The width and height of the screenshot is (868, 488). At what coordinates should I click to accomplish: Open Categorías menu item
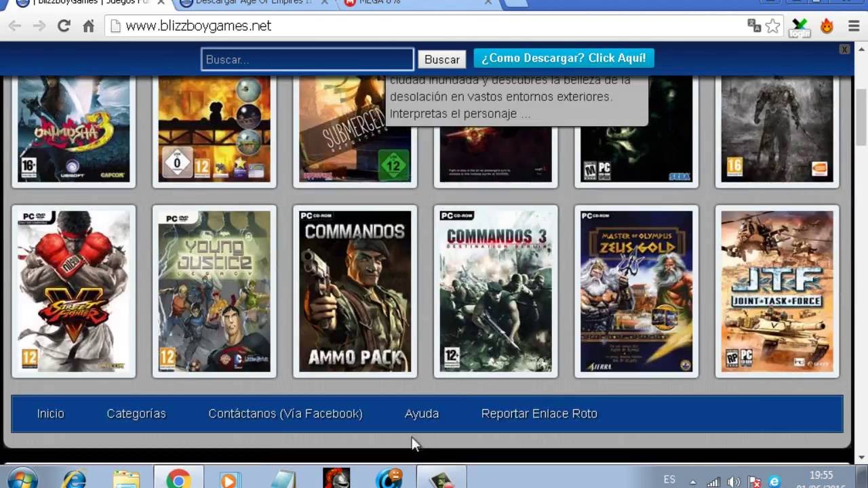136,413
